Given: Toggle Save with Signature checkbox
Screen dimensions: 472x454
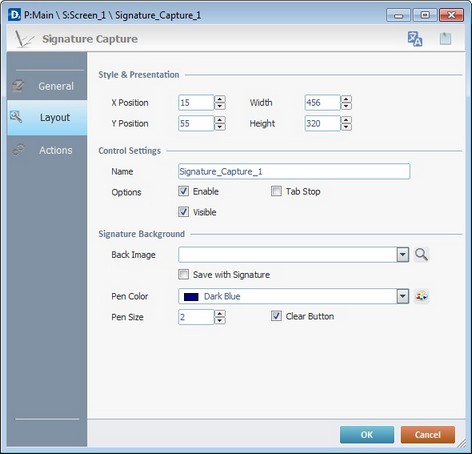Looking at the screenshot, I should [x=183, y=275].
